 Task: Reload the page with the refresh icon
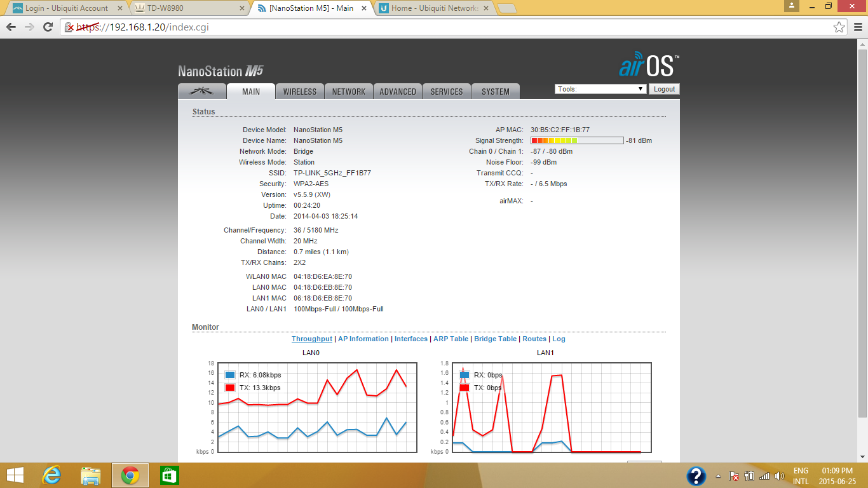(48, 27)
